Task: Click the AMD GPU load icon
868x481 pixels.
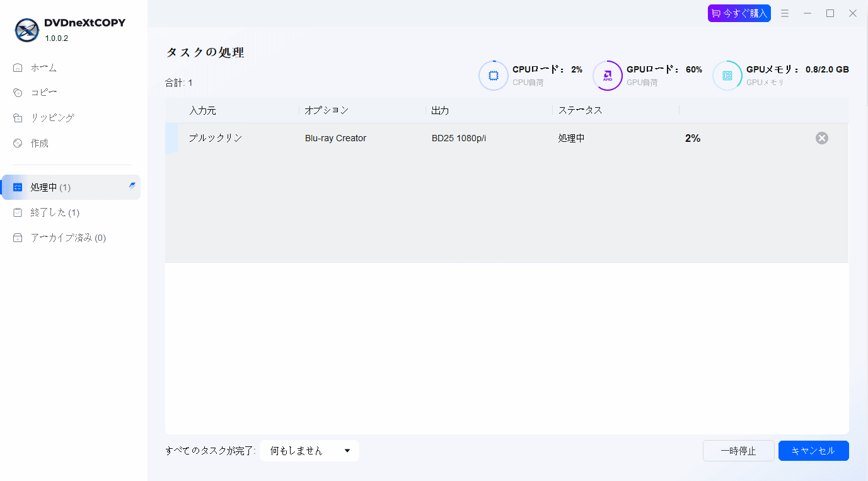Action: click(x=608, y=76)
